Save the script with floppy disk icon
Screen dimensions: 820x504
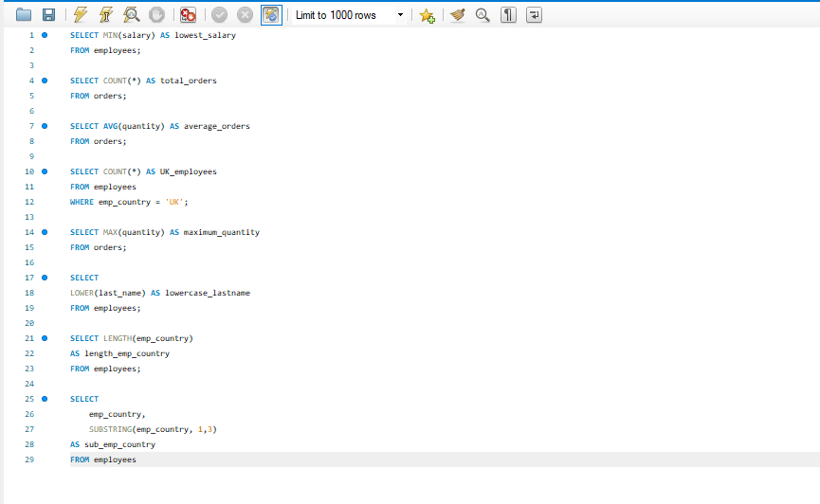click(48, 14)
